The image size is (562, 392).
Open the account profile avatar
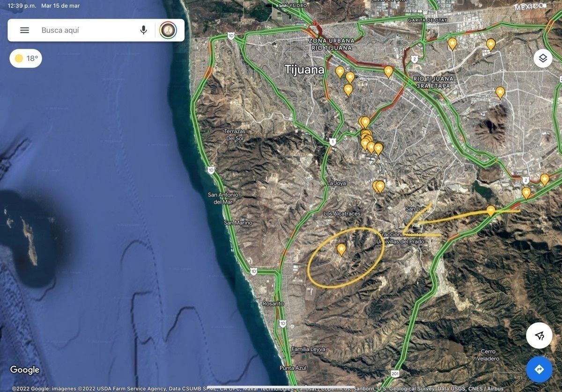pos(168,30)
